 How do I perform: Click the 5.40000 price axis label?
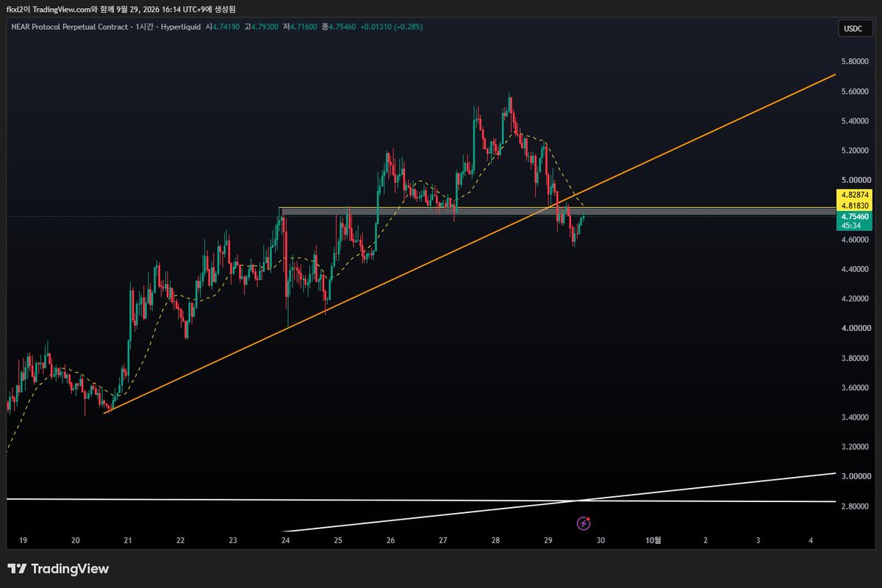pos(855,121)
